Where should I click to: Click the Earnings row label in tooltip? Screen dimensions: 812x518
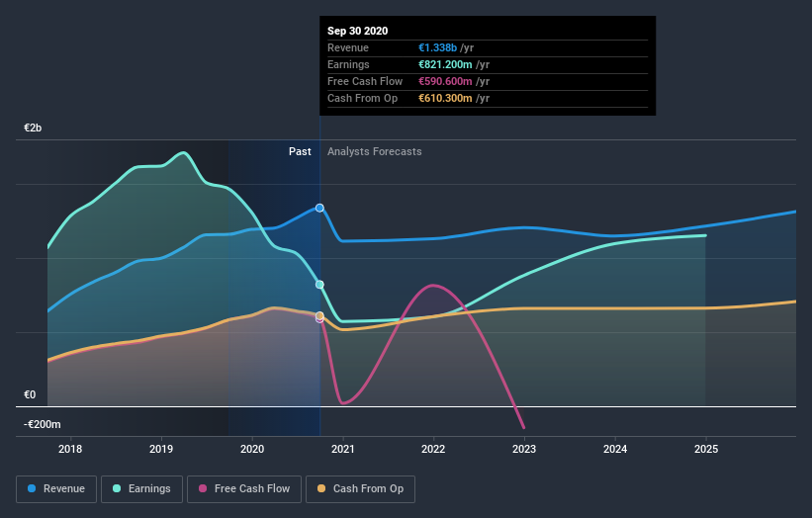348,64
